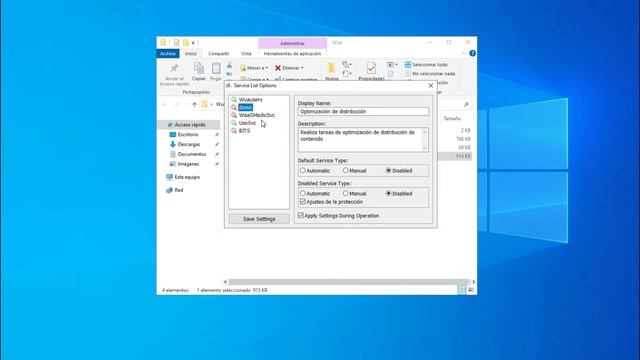This screenshot has height=360, width=640.
Task: Toggle Apply Settings During Operation checkbox
Action: point(301,216)
